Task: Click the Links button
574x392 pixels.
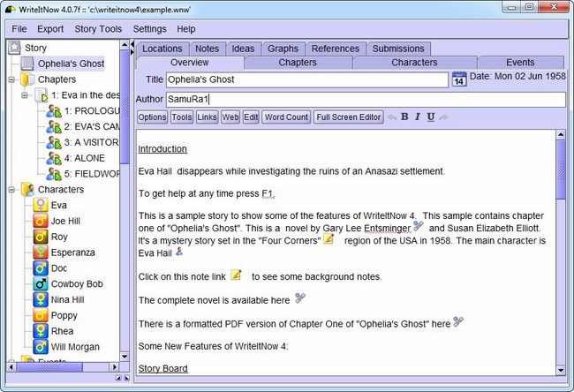Action: [207, 117]
